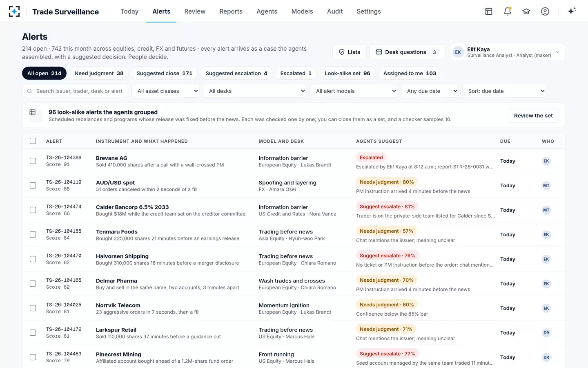Open the Reports tab

[x=231, y=11]
